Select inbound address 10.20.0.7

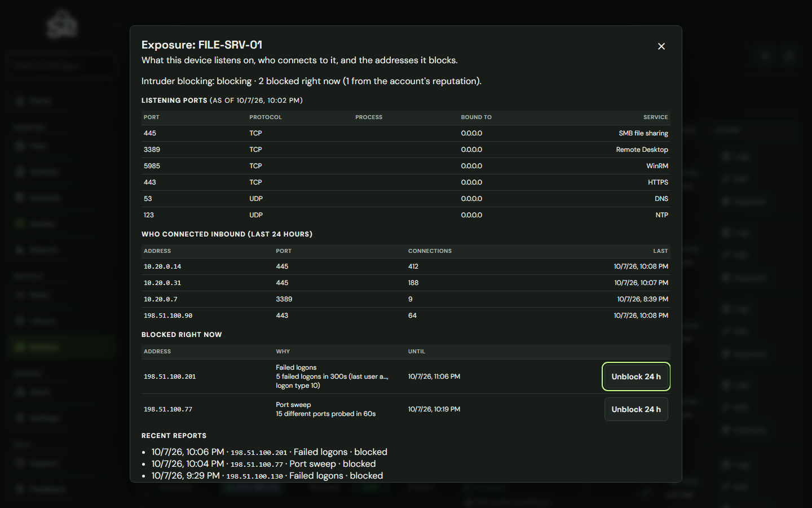click(161, 299)
